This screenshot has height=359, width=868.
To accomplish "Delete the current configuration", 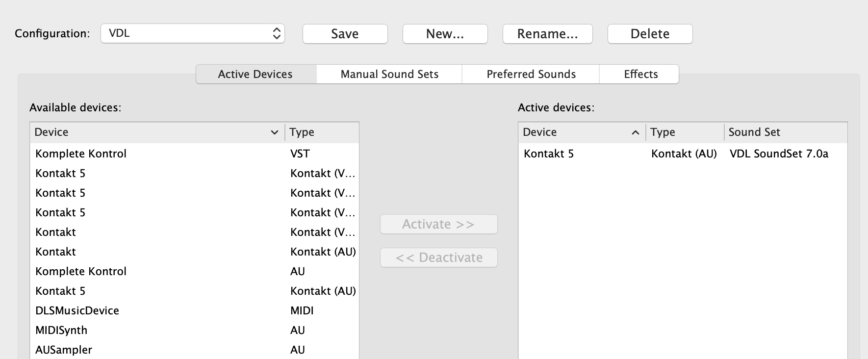I will point(650,34).
